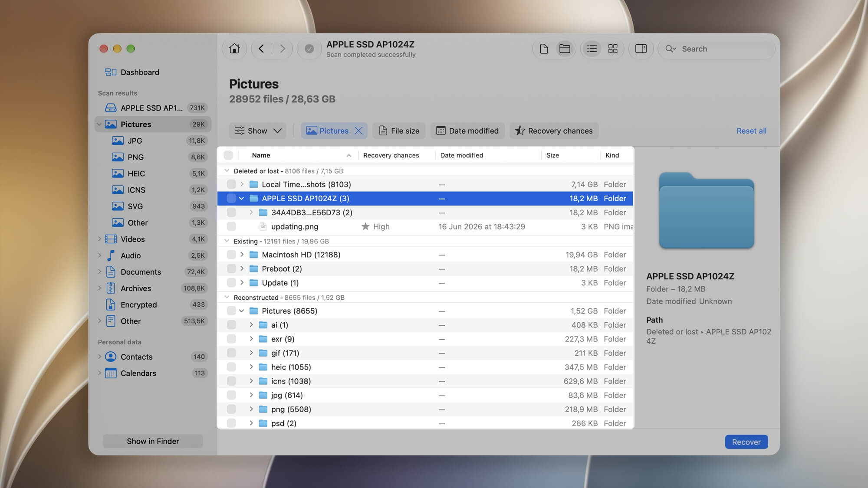Viewport: 868px width, 488px height.
Task: Switch to folder view icon in toolbar
Action: [565, 49]
